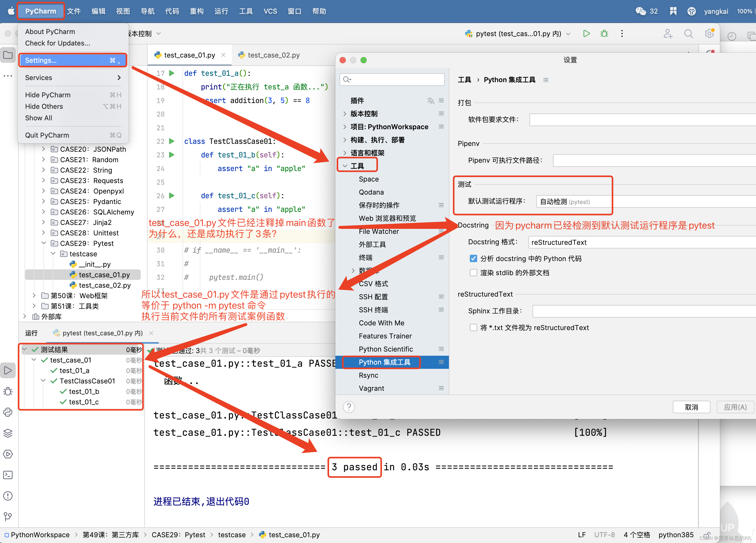Collapse the CASE29: Pytest folder
Viewport: 756px width, 543px height.
tap(44, 243)
